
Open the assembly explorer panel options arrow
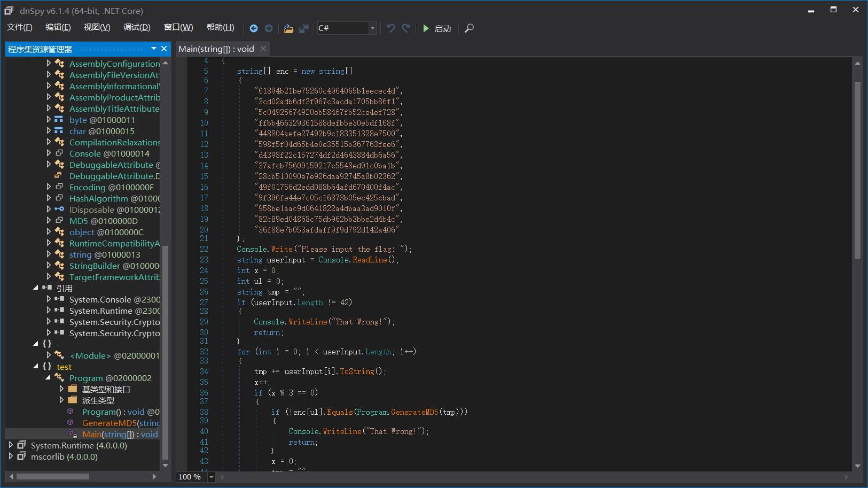154,49
